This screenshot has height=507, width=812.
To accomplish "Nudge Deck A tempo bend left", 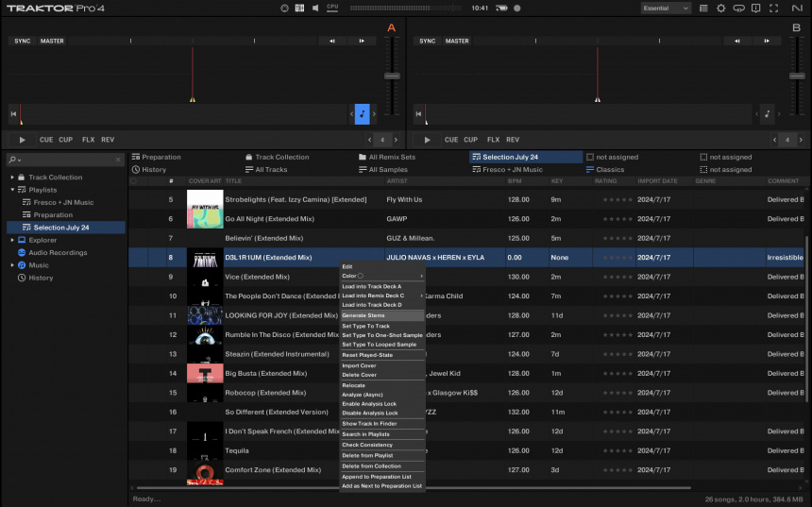I will [x=332, y=41].
